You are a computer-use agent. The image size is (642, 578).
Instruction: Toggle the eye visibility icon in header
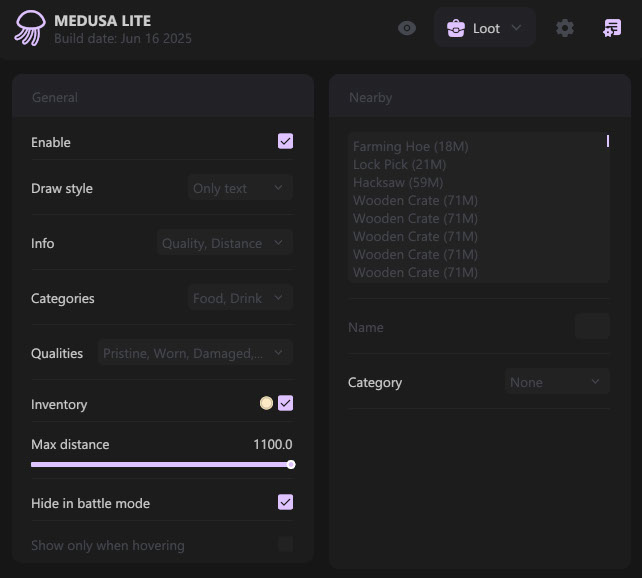[x=407, y=28]
